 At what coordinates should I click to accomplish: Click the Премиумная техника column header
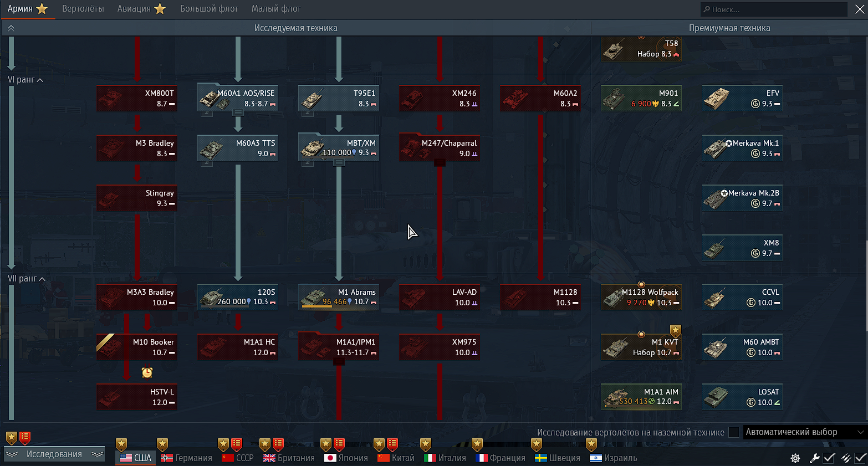coord(729,28)
